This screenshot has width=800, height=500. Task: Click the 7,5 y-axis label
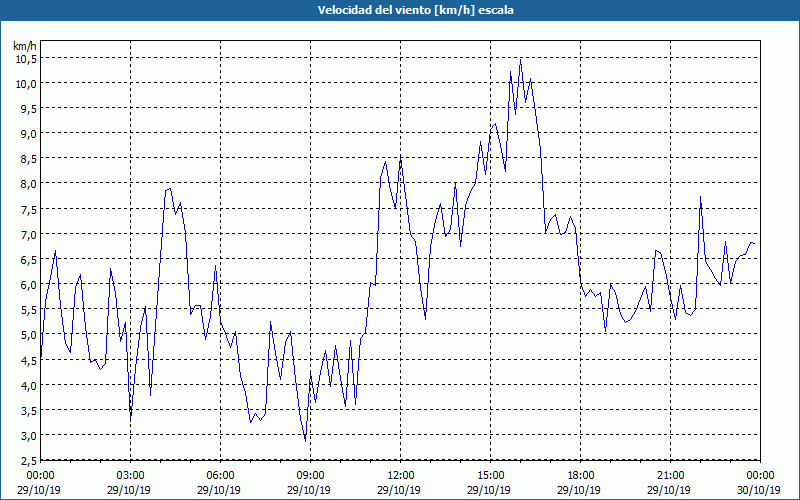[29, 209]
